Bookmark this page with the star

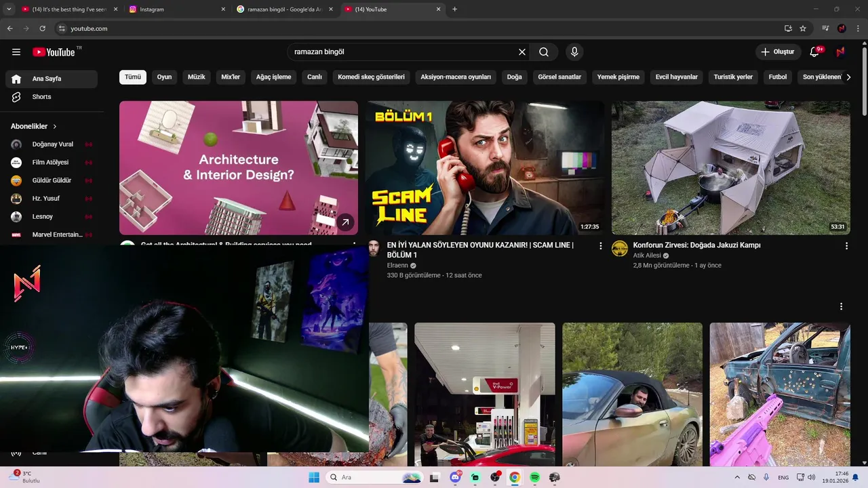803,28
